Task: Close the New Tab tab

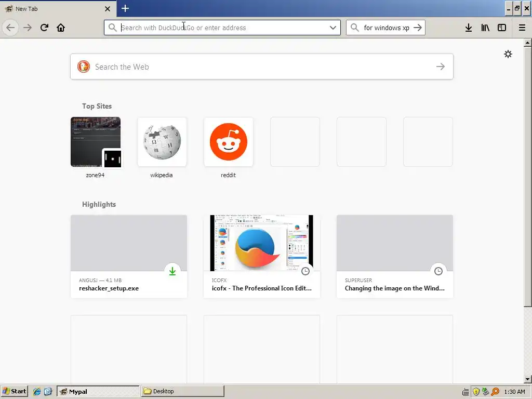Action: click(x=108, y=9)
